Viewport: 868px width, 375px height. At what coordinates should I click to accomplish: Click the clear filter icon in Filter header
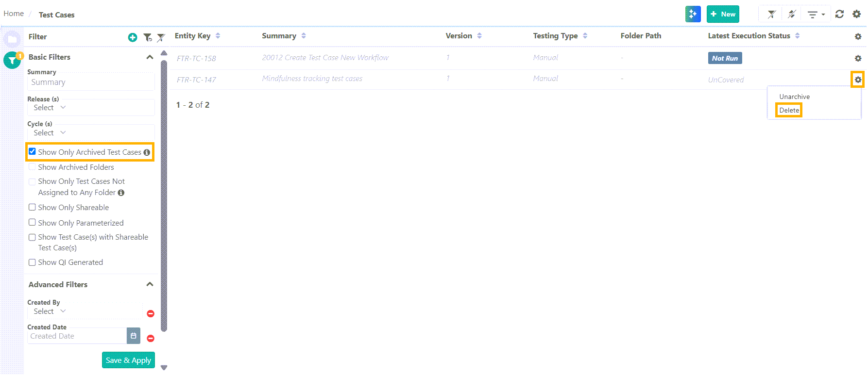(161, 37)
